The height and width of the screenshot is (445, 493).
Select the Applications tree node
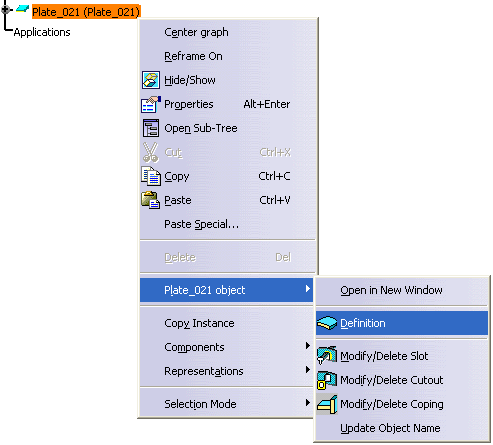coord(42,32)
